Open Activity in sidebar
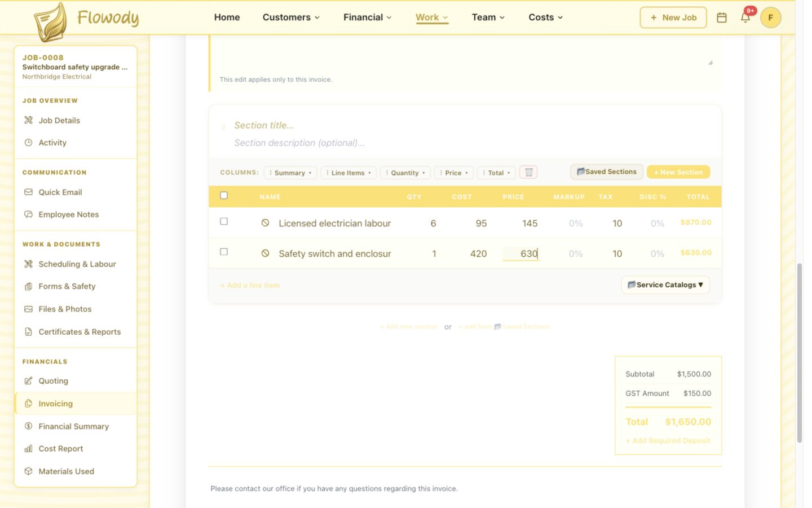Image resolution: width=812 pixels, height=508 pixels. pos(75,143)
